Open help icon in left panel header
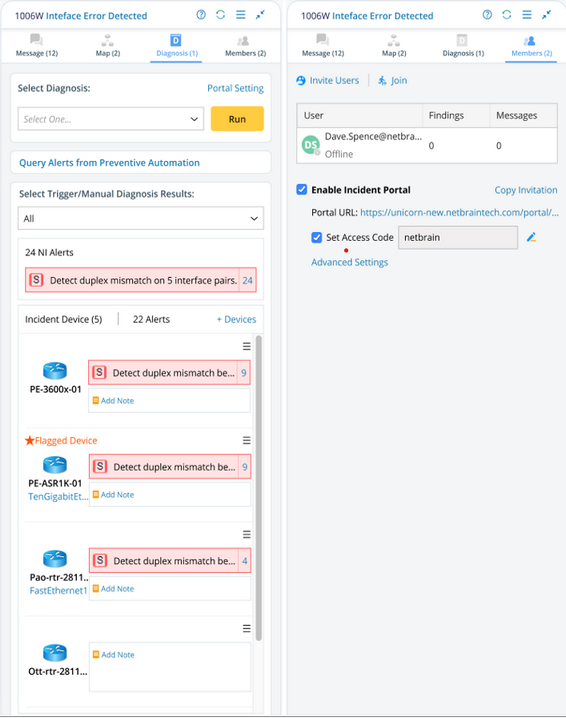566x718 pixels. 201,15
